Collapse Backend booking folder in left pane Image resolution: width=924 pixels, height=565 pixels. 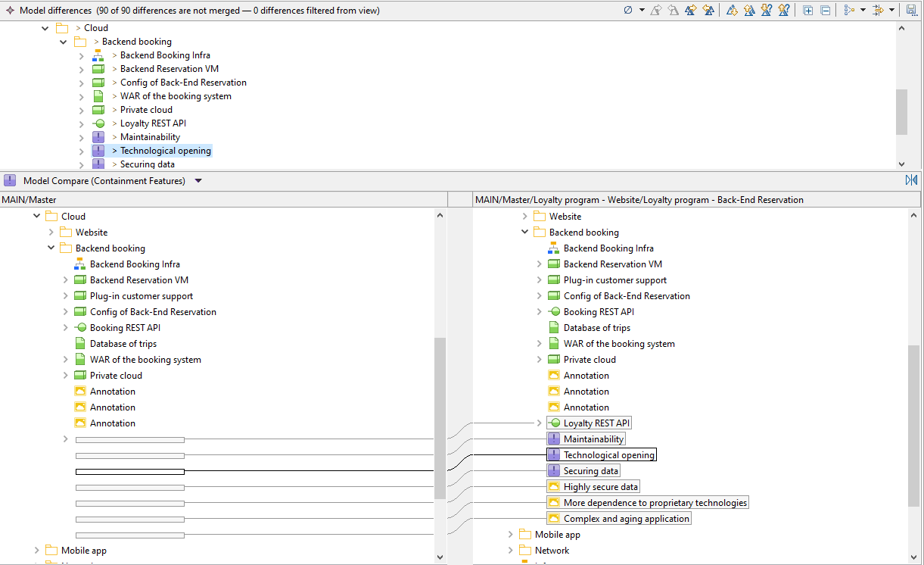click(x=51, y=248)
